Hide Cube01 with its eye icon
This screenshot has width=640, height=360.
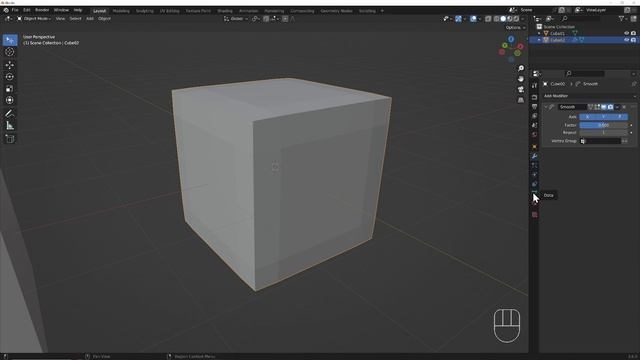click(627, 33)
